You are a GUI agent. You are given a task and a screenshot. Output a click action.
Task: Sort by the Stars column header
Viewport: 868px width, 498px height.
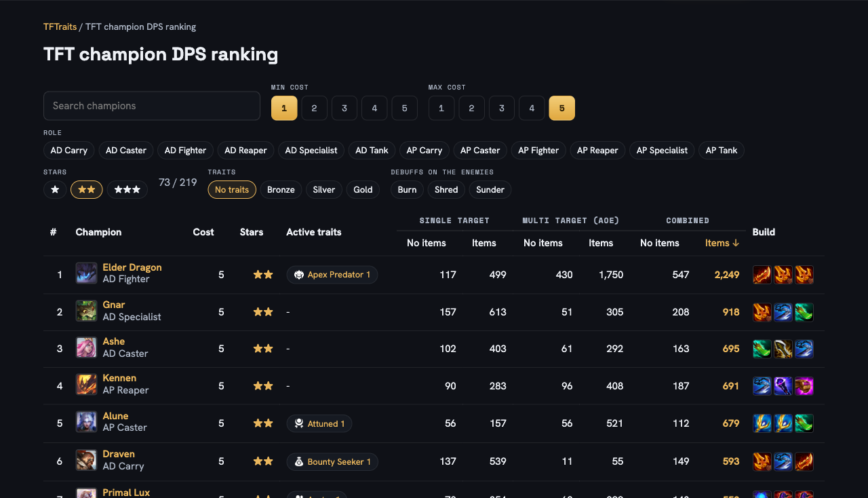[252, 232]
